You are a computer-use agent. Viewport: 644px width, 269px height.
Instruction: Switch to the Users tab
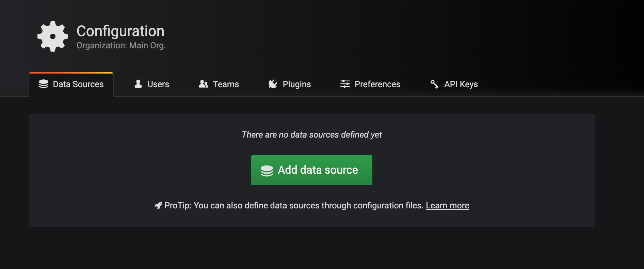(x=151, y=84)
